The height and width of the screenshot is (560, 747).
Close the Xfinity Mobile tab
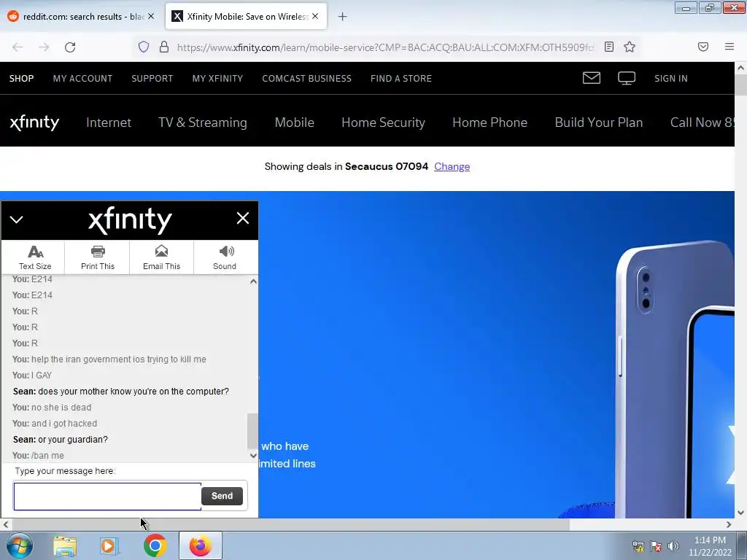coord(315,16)
